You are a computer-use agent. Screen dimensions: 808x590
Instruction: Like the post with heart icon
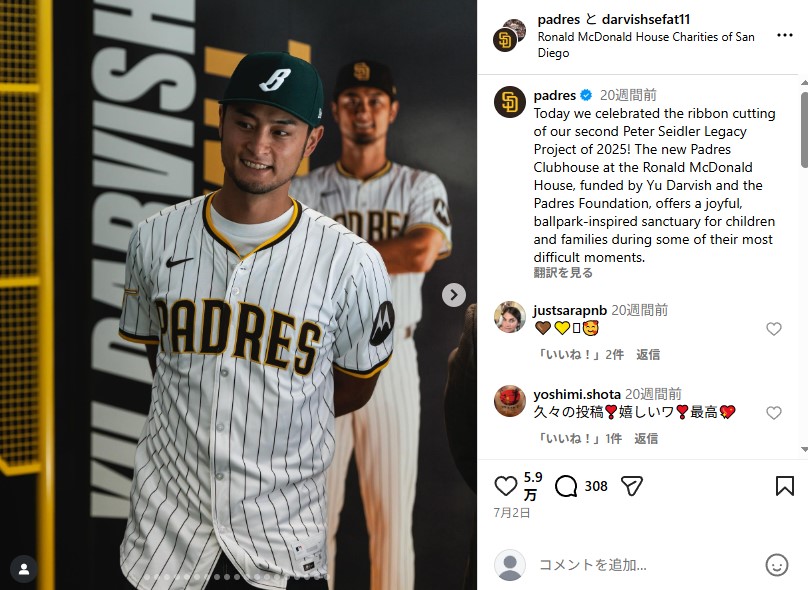506,486
